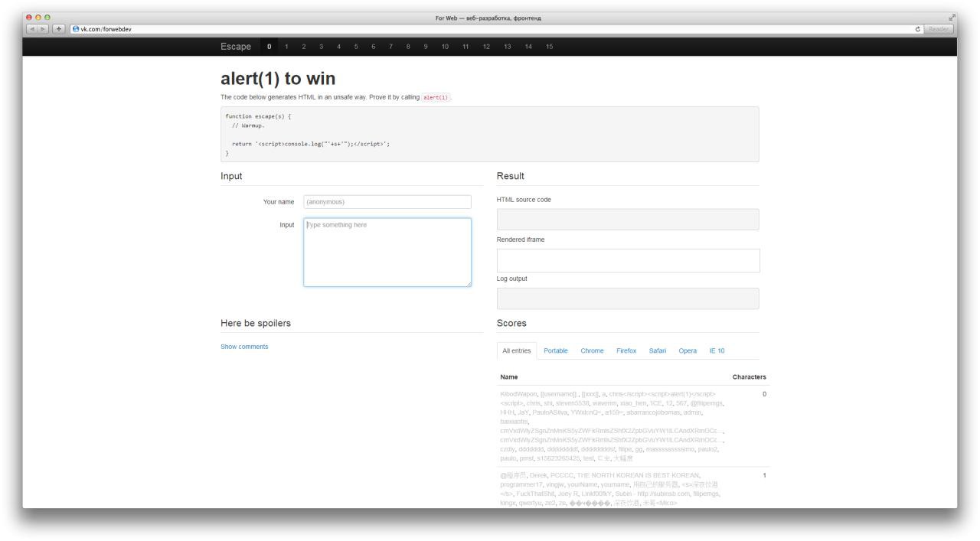Select level 0 in the navbar
Screen dimensions: 980x541
(269, 47)
